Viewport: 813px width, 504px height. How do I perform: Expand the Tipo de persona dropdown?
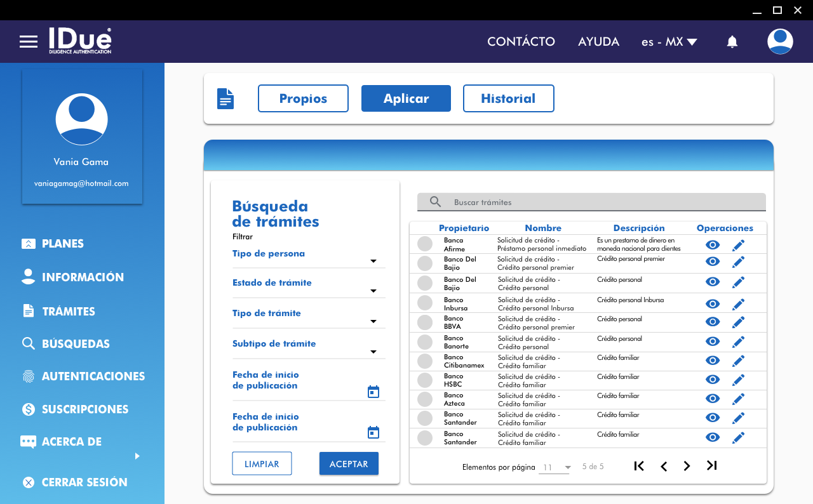coord(373,261)
